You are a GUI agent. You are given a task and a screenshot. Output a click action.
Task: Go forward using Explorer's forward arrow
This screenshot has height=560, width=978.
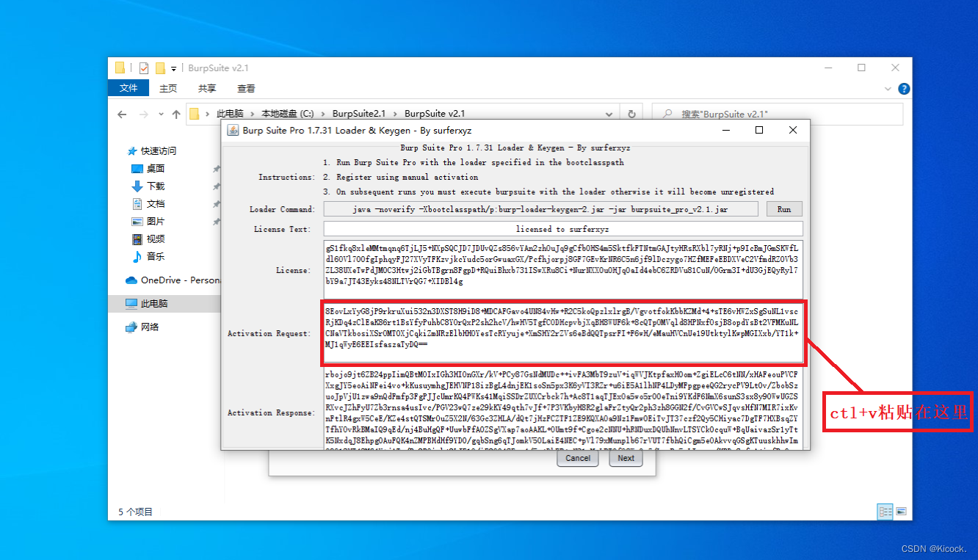pyautogui.click(x=144, y=114)
